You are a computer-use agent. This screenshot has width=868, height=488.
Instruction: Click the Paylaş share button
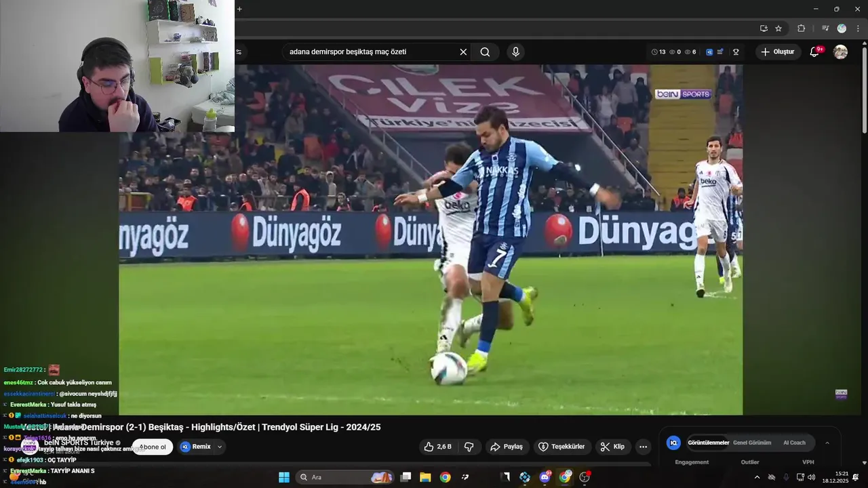point(507,447)
